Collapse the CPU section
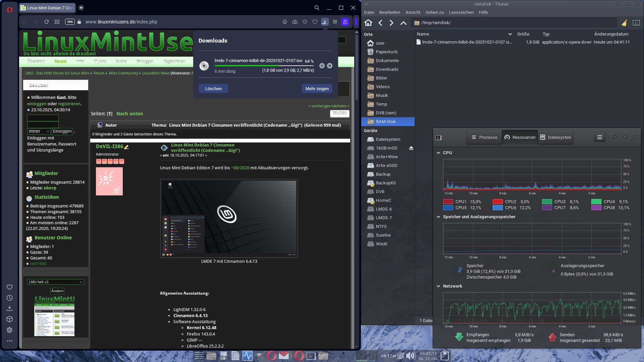Screen dimensions: 644x362 (438, 153)
